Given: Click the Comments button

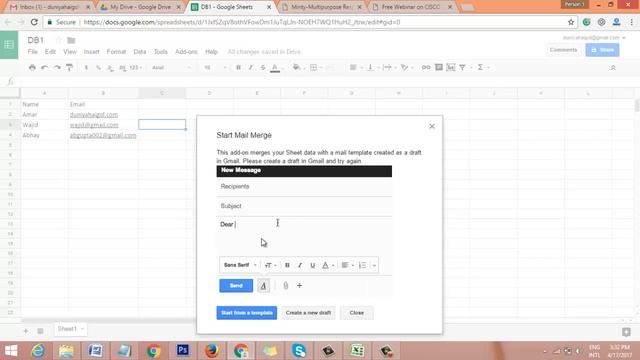Looking at the screenshot, I should click(x=563, y=50).
